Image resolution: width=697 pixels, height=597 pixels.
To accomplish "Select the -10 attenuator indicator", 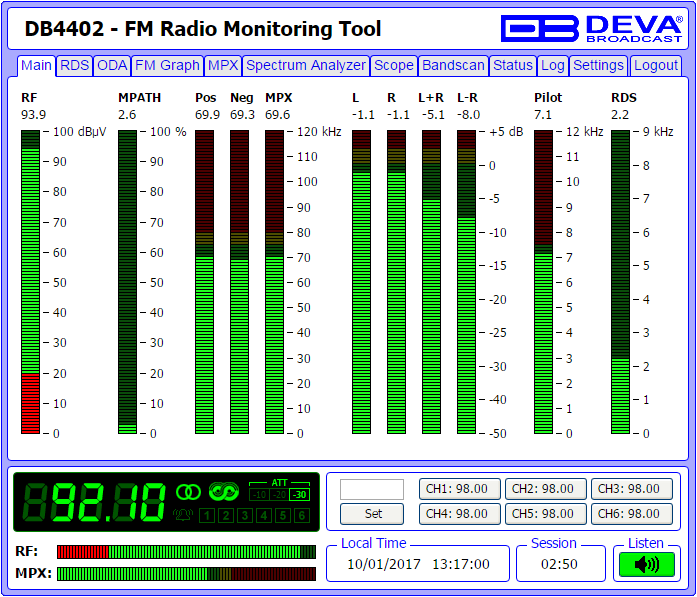I will point(259,495).
